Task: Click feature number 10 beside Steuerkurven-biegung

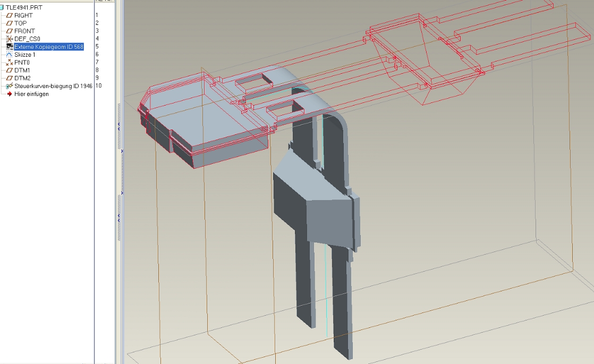Action: pyautogui.click(x=98, y=86)
